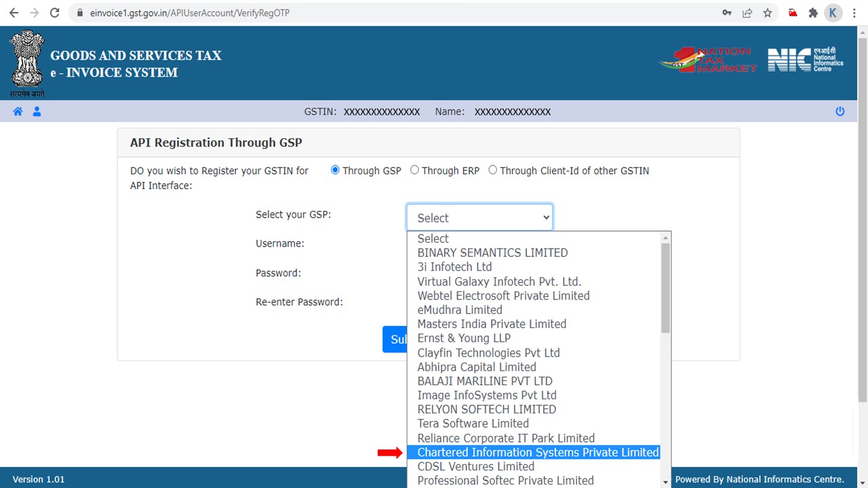This screenshot has height=488, width=868.
Task: Open the Chrome profile K avatar
Action: (x=833, y=13)
